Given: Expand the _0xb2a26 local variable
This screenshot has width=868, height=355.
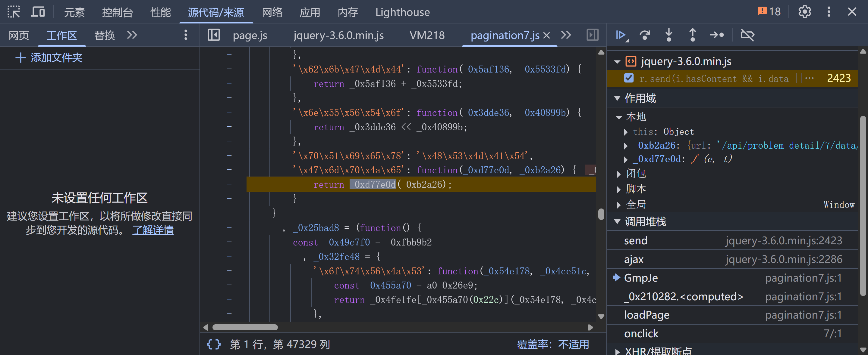Looking at the screenshot, I should 626,146.
